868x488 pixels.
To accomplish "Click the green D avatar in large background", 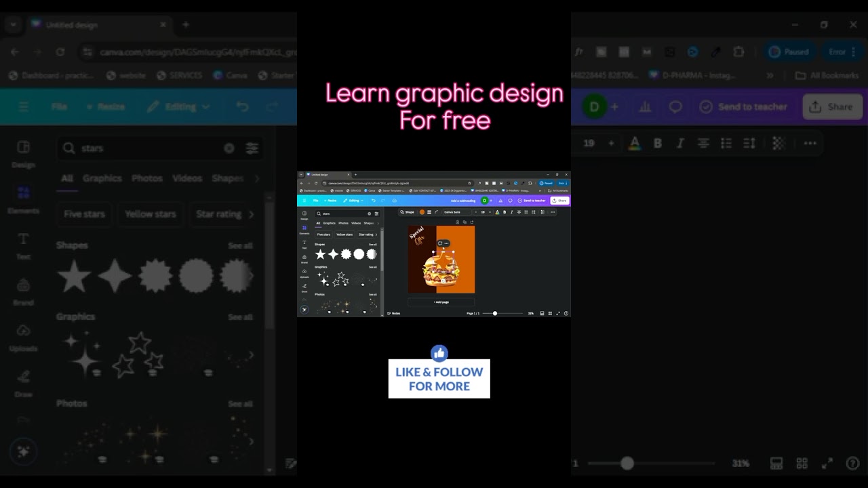I will (x=595, y=106).
